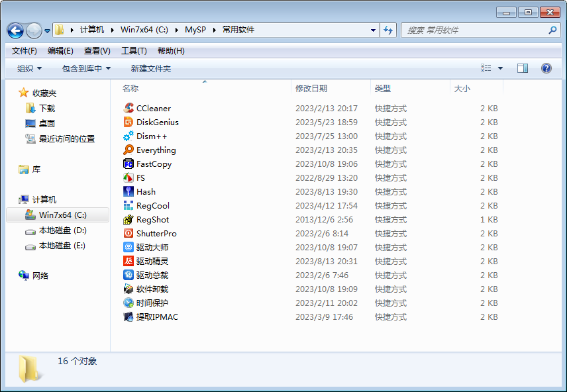Toggle the preview pane
Viewport: 567px width, 392px height.
tap(523, 68)
